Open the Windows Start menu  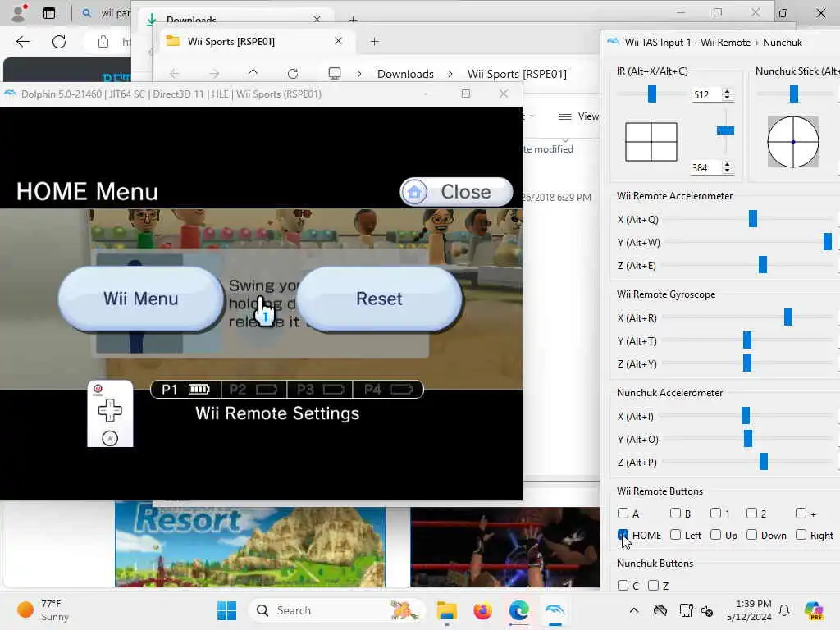pyautogui.click(x=226, y=610)
